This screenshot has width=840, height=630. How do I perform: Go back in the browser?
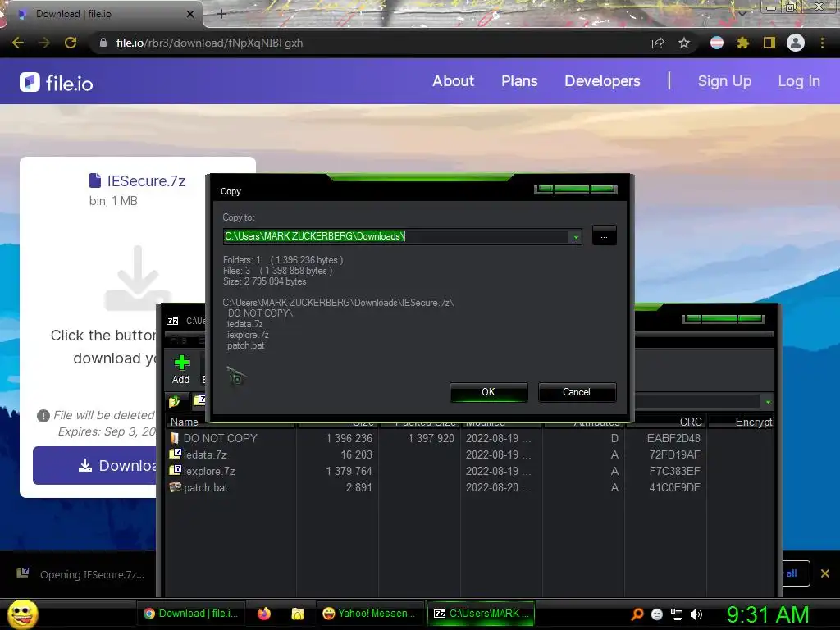pyautogui.click(x=18, y=43)
